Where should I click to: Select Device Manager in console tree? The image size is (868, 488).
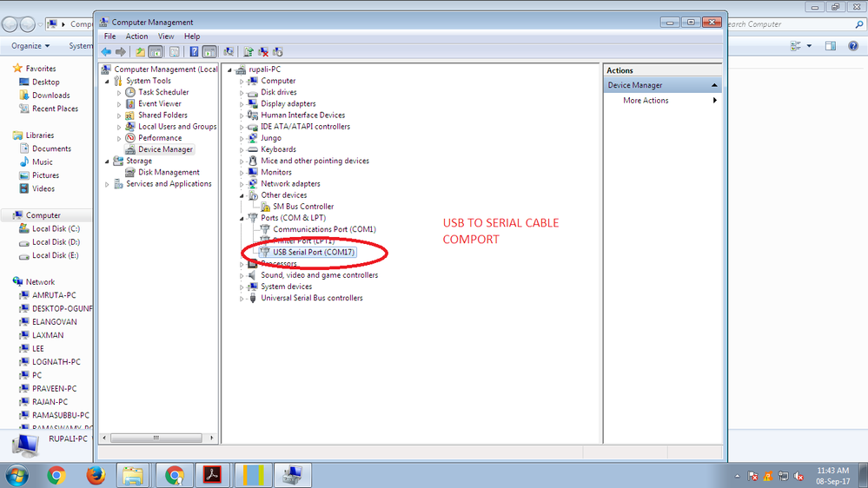[x=165, y=149]
